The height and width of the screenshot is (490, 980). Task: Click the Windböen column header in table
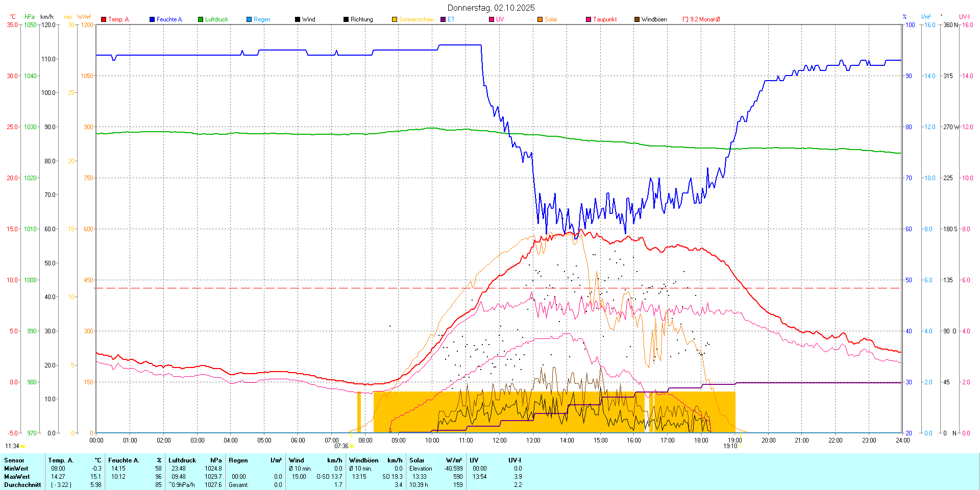[x=363, y=460]
